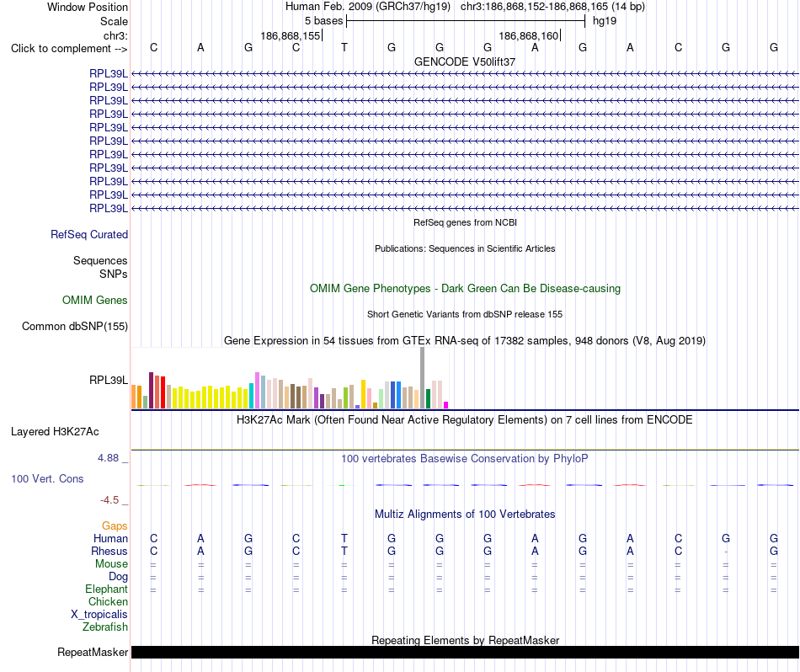Click the magenta bar ending the GTEx chart

click(446, 405)
